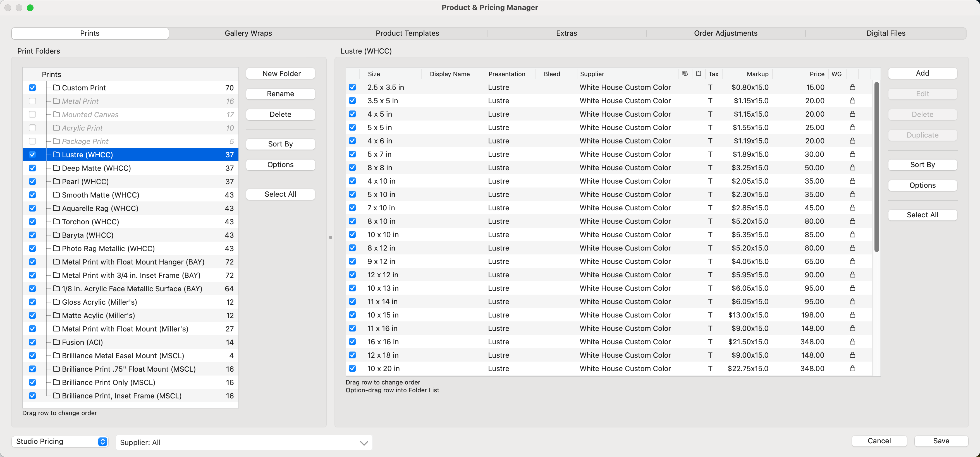980x457 pixels.
Task: Open the Sort By menu for print folders
Action: tap(280, 144)
